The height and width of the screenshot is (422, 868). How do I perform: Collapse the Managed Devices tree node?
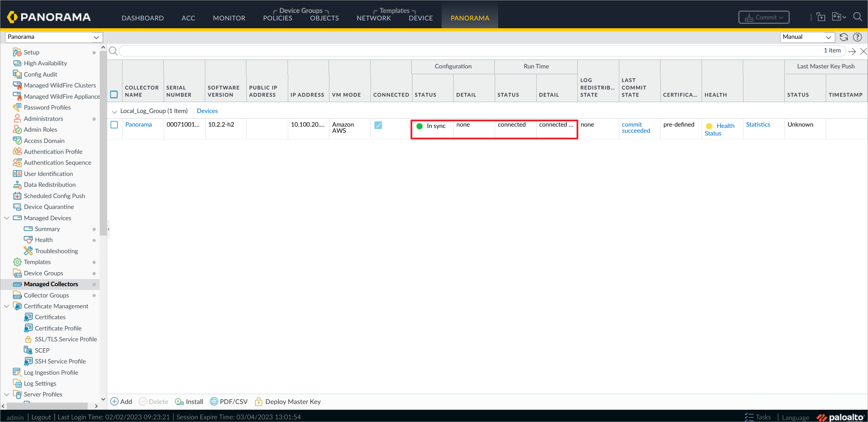[x=6, y=218]
